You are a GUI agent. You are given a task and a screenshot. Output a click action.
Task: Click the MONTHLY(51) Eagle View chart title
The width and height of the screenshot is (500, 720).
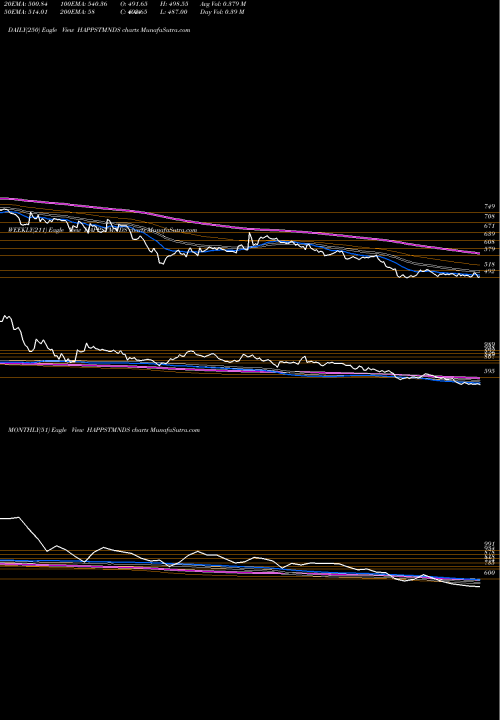coord(104,430)
